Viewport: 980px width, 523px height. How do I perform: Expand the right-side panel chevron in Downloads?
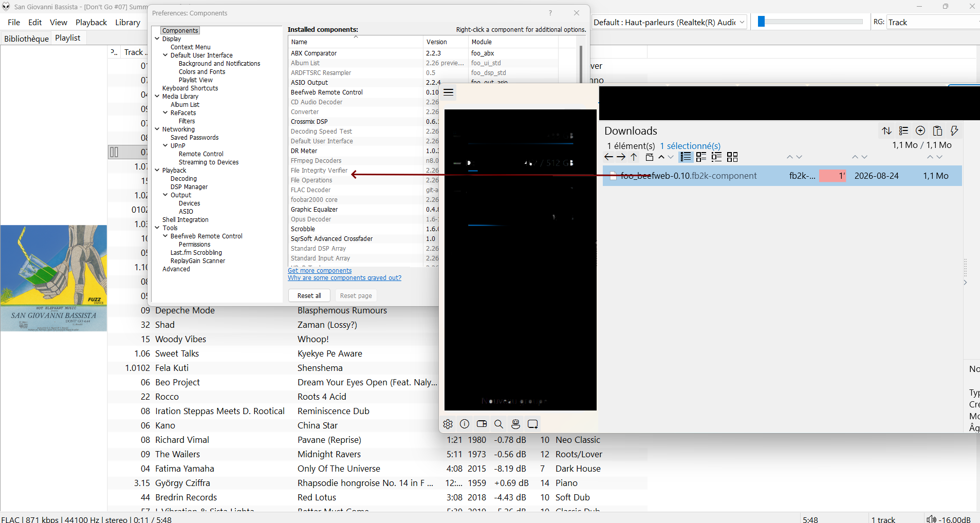[x=965, y=282]
